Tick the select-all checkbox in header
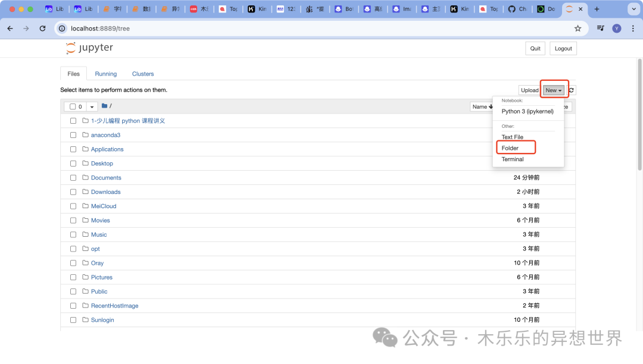Screen dimensions: 643x364 click(73, 106)
